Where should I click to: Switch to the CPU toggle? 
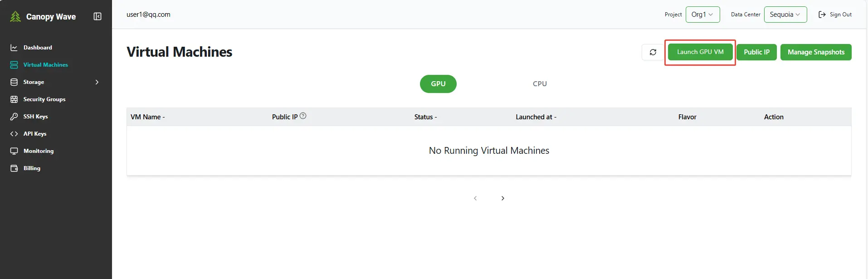pos(539,84)
